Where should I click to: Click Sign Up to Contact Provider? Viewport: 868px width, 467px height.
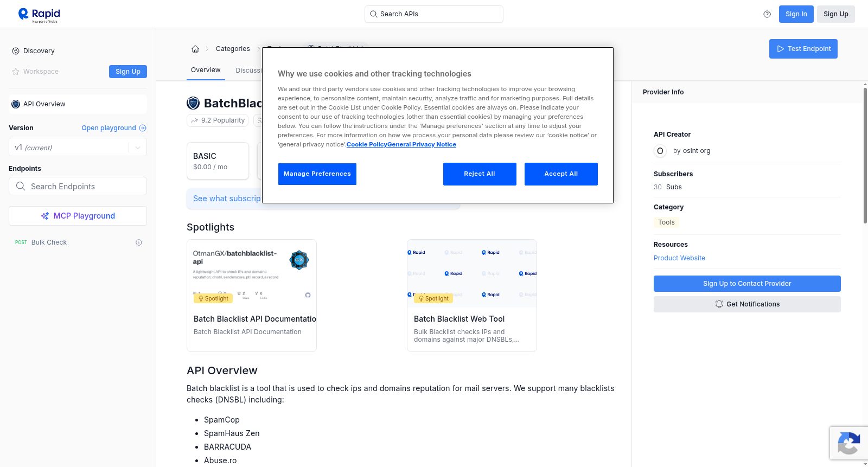click(x=747, y=284)
